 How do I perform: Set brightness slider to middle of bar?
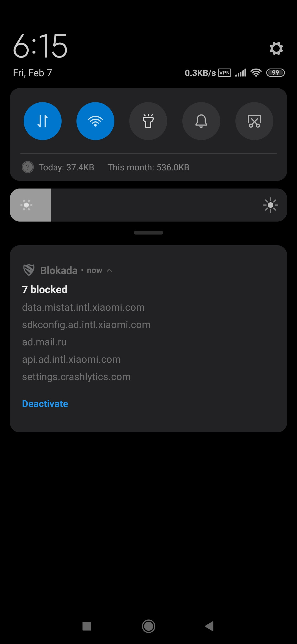(148, 205)
